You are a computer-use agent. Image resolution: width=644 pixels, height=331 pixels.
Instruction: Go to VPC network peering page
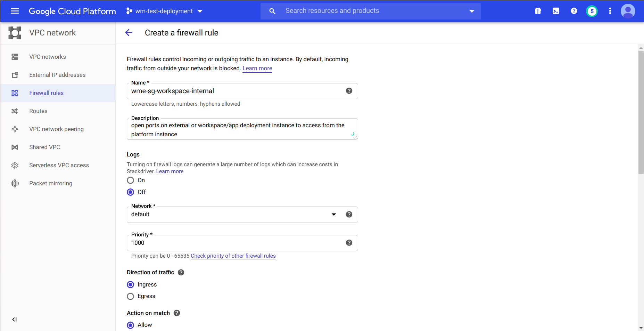pos(56,129)
